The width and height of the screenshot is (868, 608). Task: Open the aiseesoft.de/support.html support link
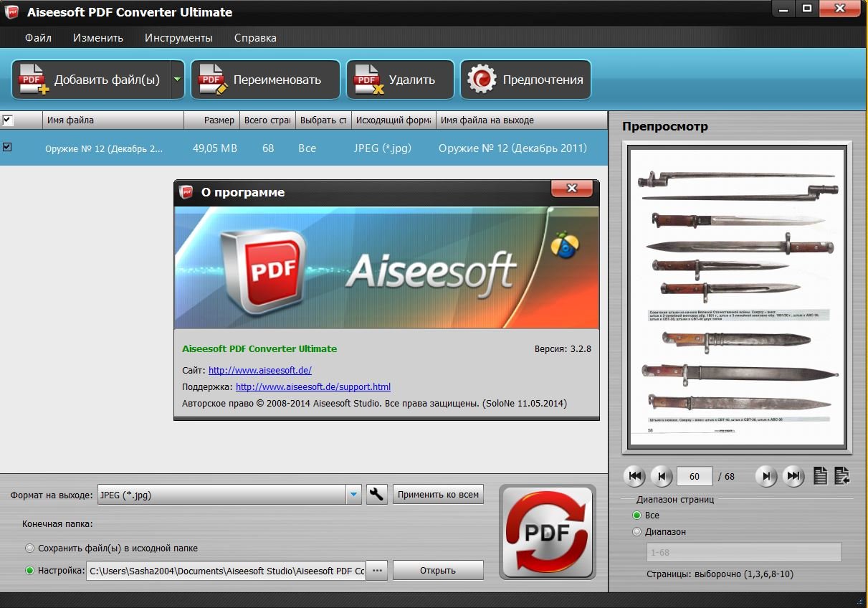click(313, 386)
